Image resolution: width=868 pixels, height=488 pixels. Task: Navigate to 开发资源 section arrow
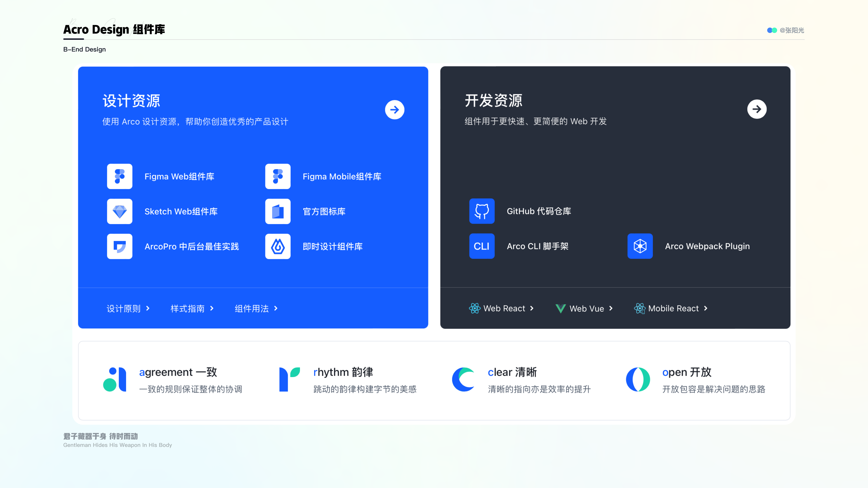click(757, 109)
